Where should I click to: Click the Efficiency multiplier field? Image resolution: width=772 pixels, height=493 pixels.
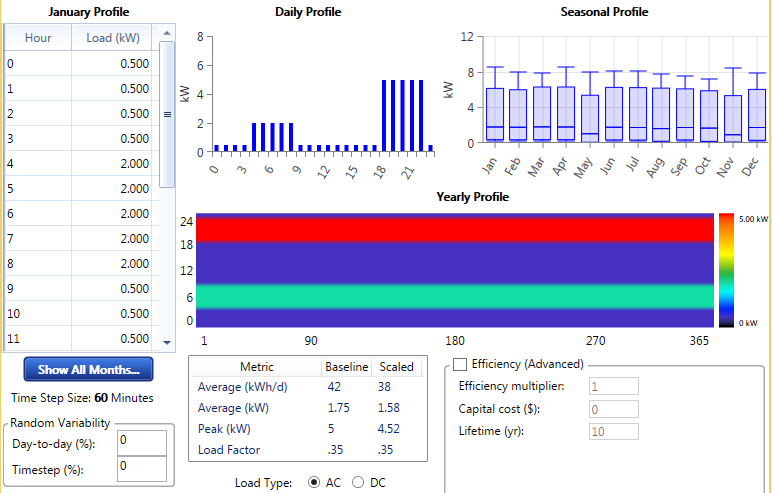coord(613,386)
